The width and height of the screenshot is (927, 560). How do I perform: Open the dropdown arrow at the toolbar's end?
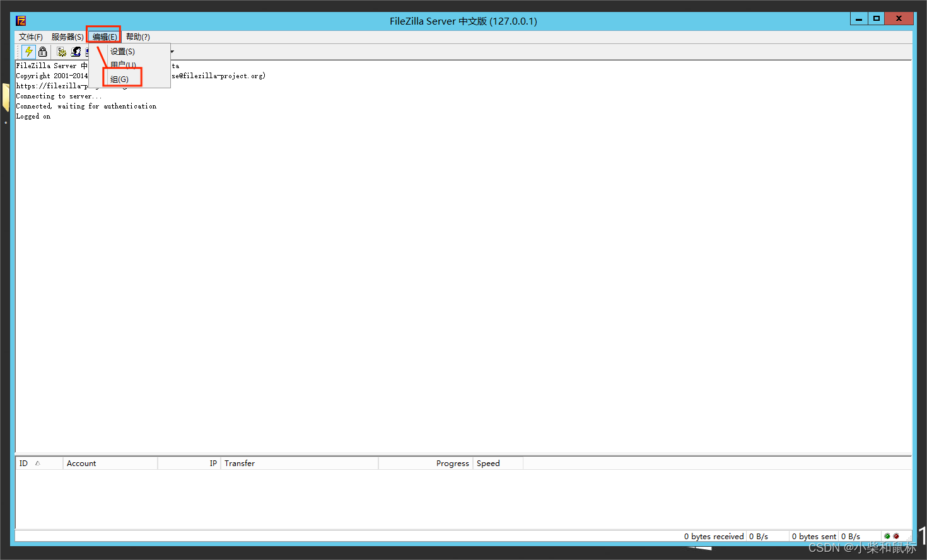pyautogui.click(x=172, y=52)
